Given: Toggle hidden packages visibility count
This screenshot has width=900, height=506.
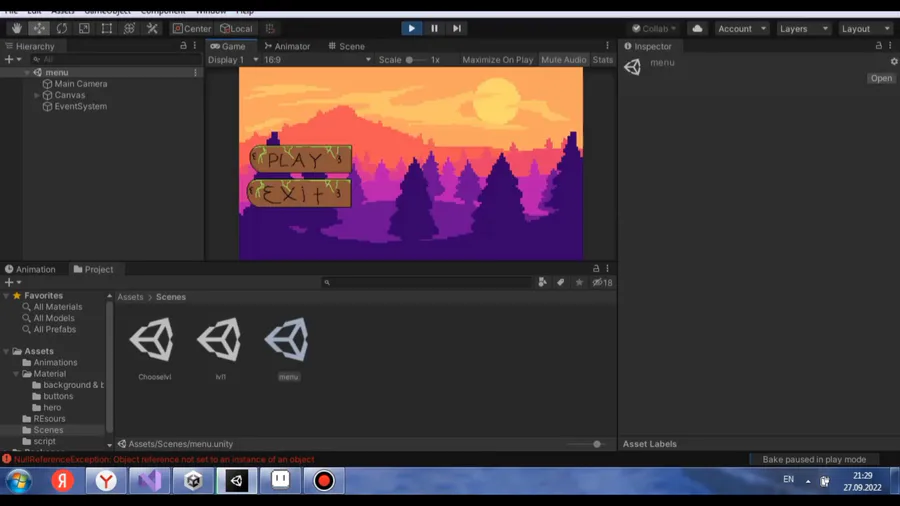Looking at the screenshot, I should (603, 282).
